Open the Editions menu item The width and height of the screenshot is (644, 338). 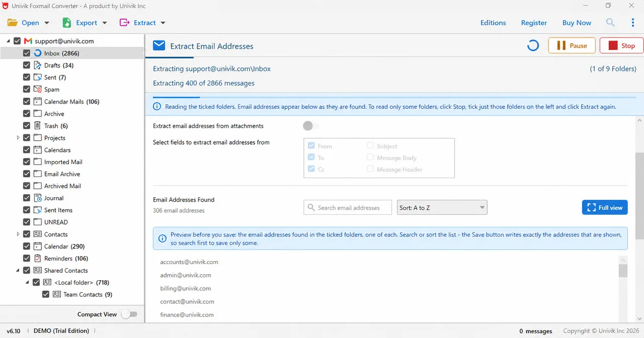(493, 23)
